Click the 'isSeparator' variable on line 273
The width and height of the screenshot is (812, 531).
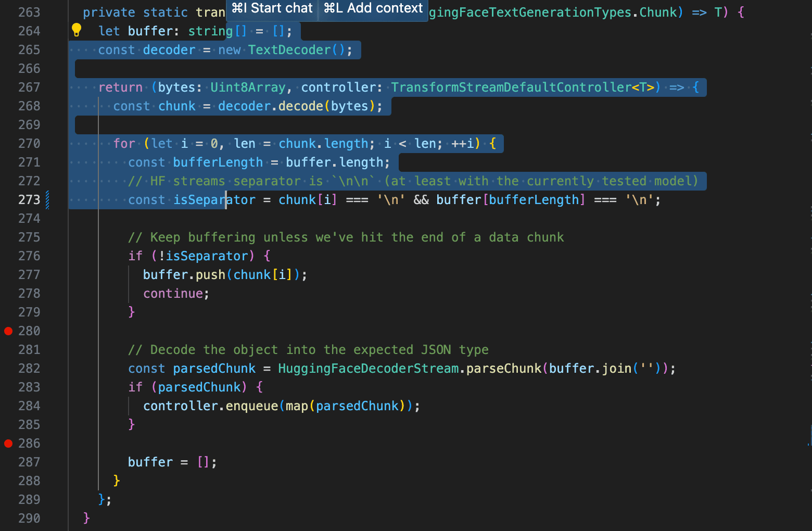click(214, 200)
